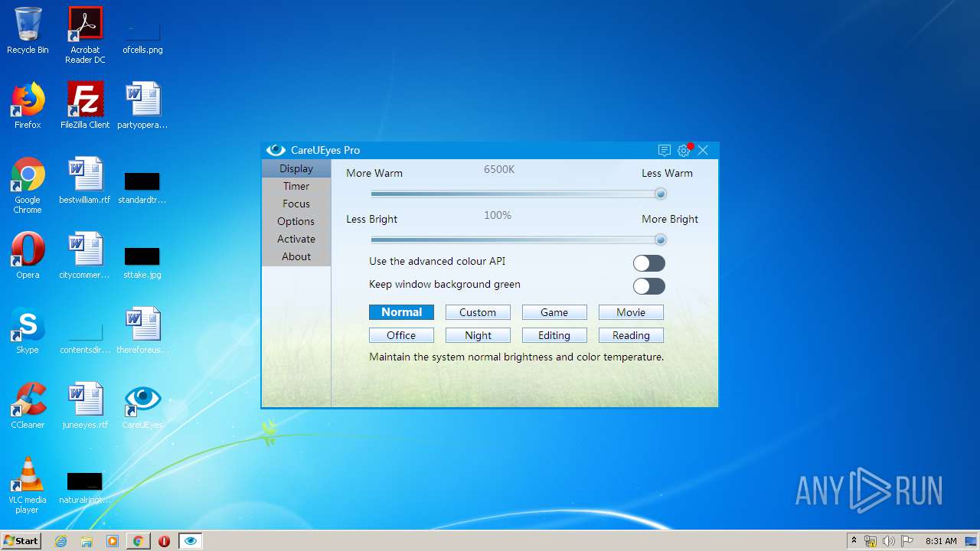
Task: Switch to the Display tab
Action: (296, 168)
